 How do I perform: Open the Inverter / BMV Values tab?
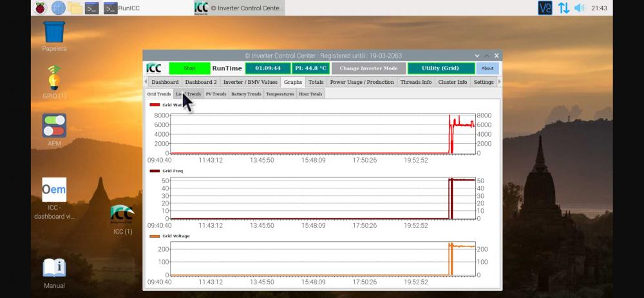251,82
